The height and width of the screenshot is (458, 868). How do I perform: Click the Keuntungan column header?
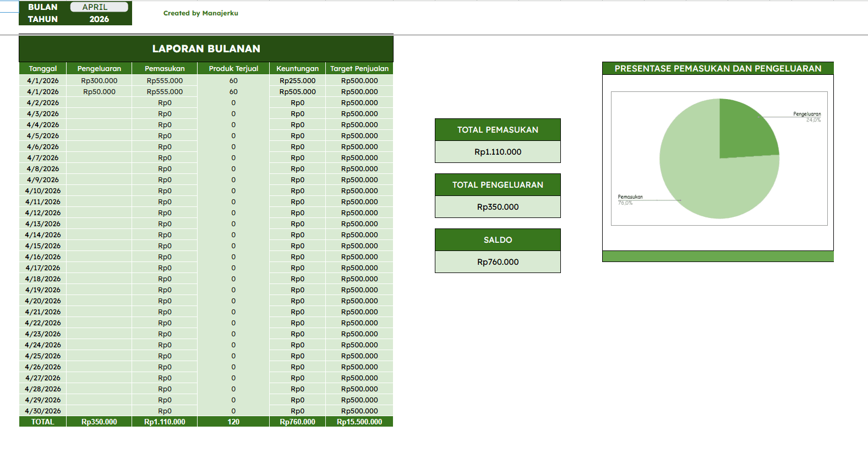pos(297,69)
